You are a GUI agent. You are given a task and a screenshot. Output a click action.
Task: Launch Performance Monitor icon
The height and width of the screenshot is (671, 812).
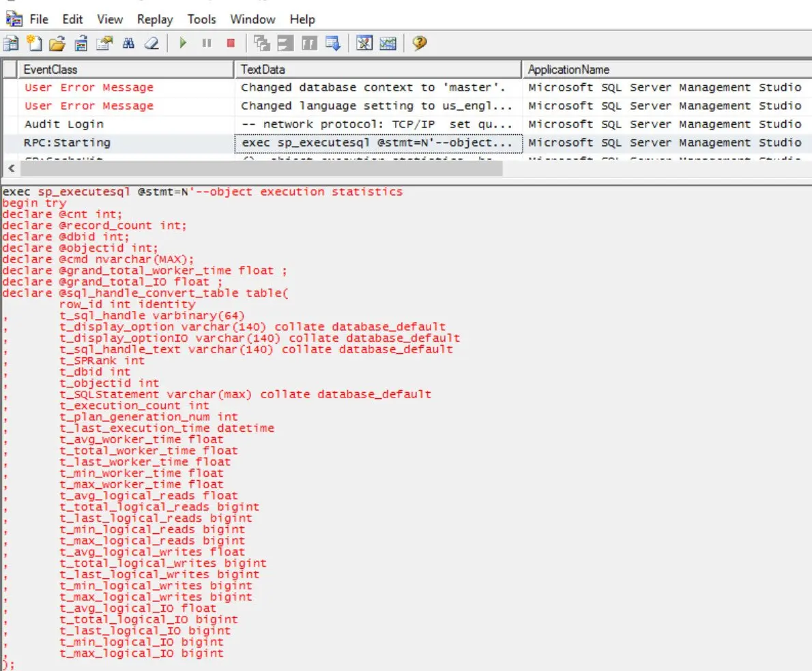pos(388,44)
